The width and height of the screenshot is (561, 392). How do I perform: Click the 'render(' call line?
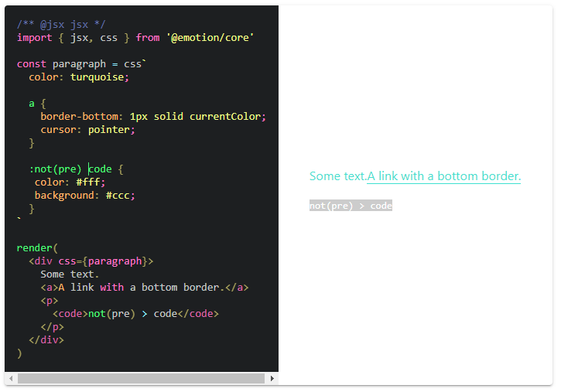click(37, 248)
